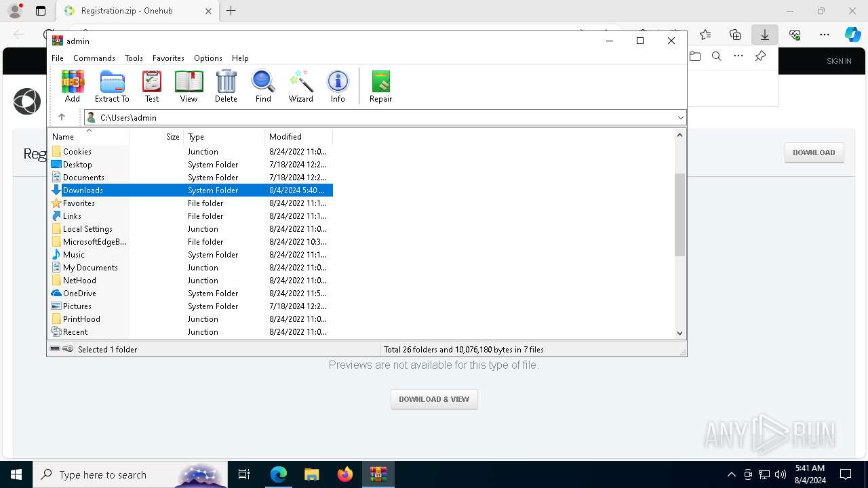This screenshot has height=488, width=868.
Task: Click the Find toolbar icon
Action: coord(263,86)
